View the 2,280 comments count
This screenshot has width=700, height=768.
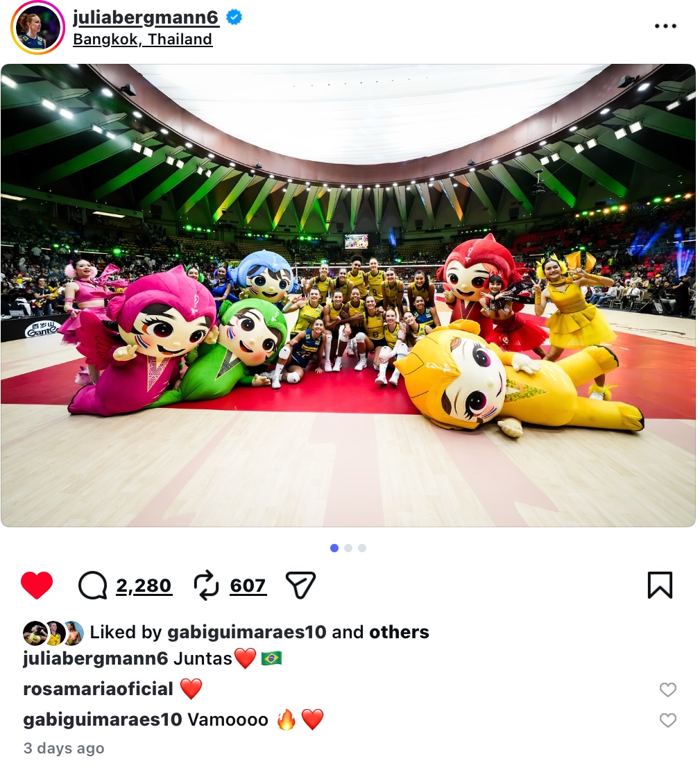coord(144,586)
